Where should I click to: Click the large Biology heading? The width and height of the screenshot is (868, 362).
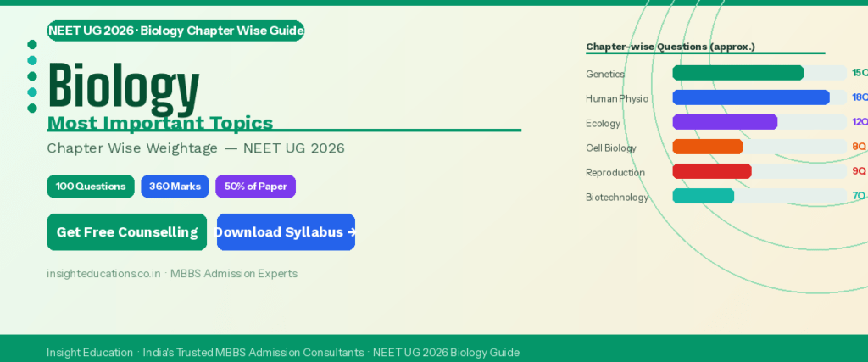tap(124, 86)
